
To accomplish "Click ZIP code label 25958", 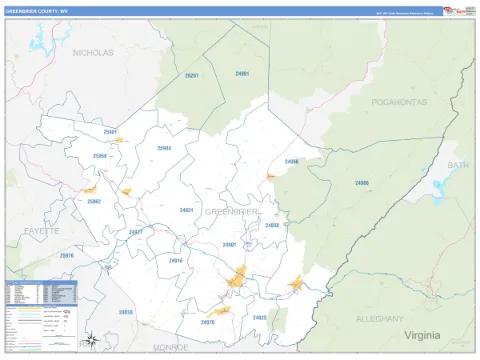I will tap(100, 156).
